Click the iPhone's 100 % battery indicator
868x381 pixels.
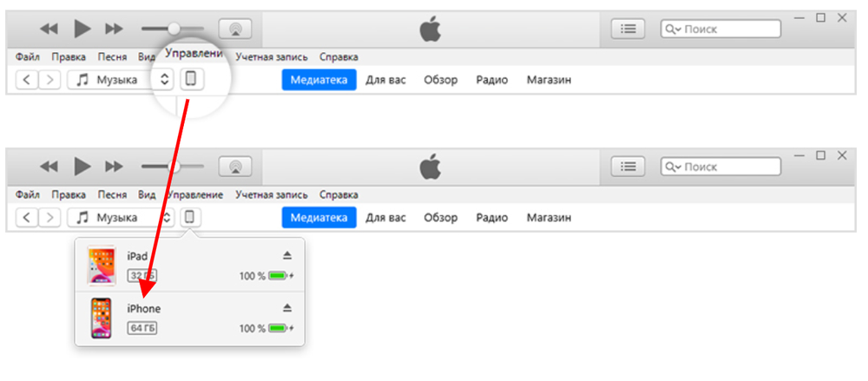tap(266, 328)
